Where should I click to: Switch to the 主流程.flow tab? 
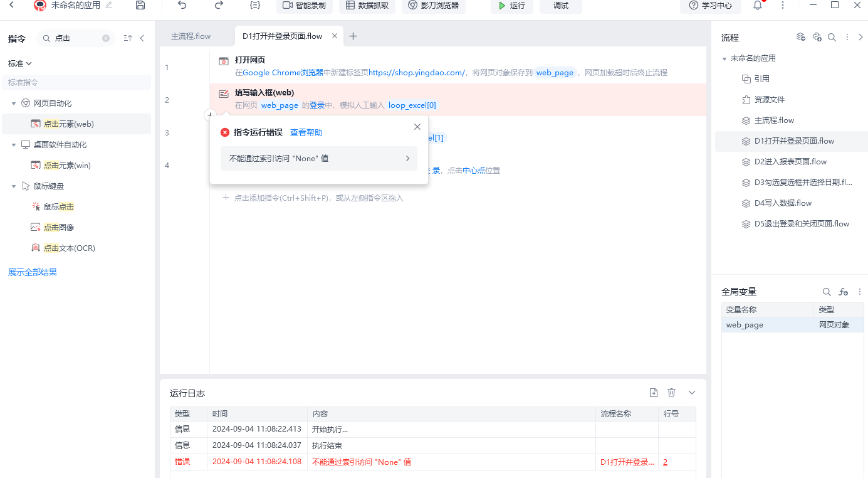point(191,36)
